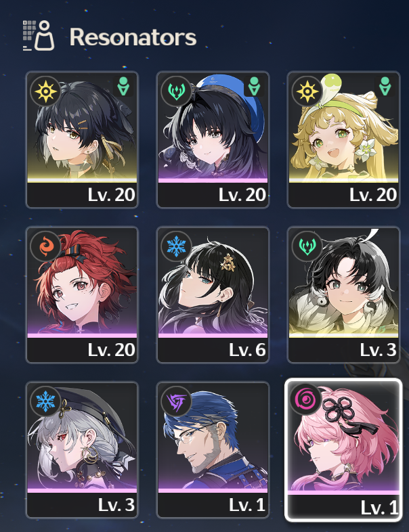The width and height of the screenshot is (409, 532).
Task: Click the Lv. 20 label on blonde resonator card
Action: pyautogui.click(x=373, y=195)
